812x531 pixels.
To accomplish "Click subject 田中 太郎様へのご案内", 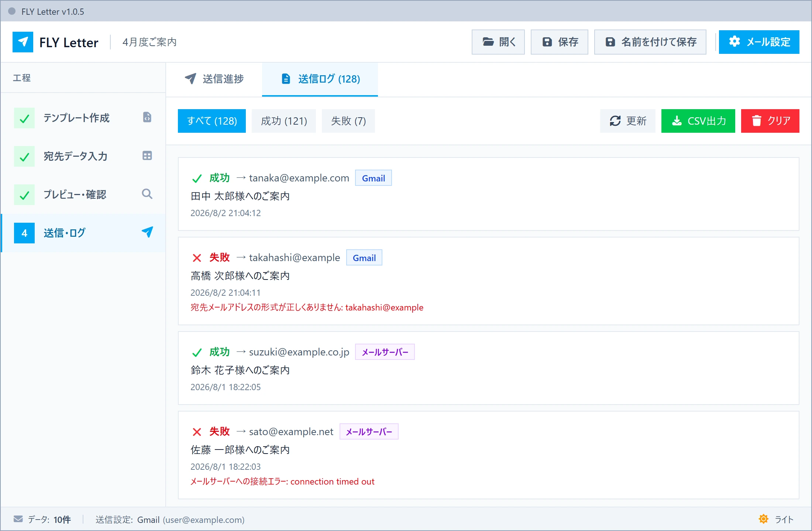I will click(x=240, y=196).
